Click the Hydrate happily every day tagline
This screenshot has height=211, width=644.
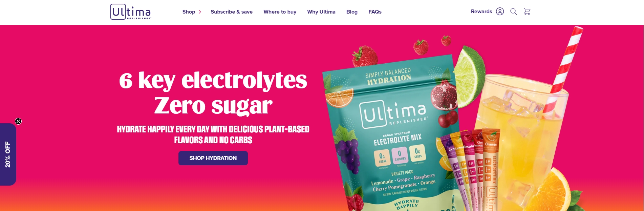point(213,134)
